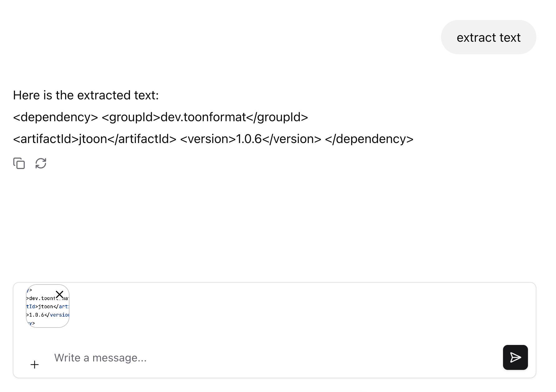Image resolution: width=556 pixels, height=392 pixels.
Task: Click the closing </groupId> tag text
Action: click(277, 117)
